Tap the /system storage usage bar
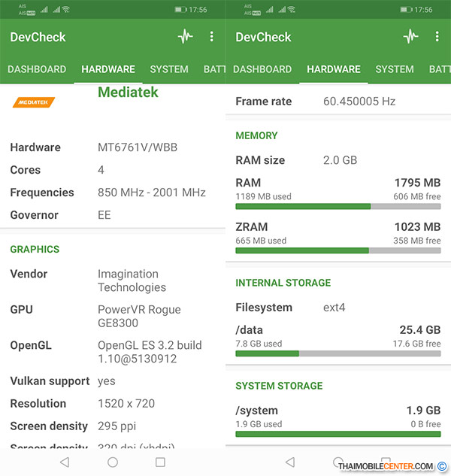Image resolution: width=451 pixels, height=476 pixels. point(338,434)
